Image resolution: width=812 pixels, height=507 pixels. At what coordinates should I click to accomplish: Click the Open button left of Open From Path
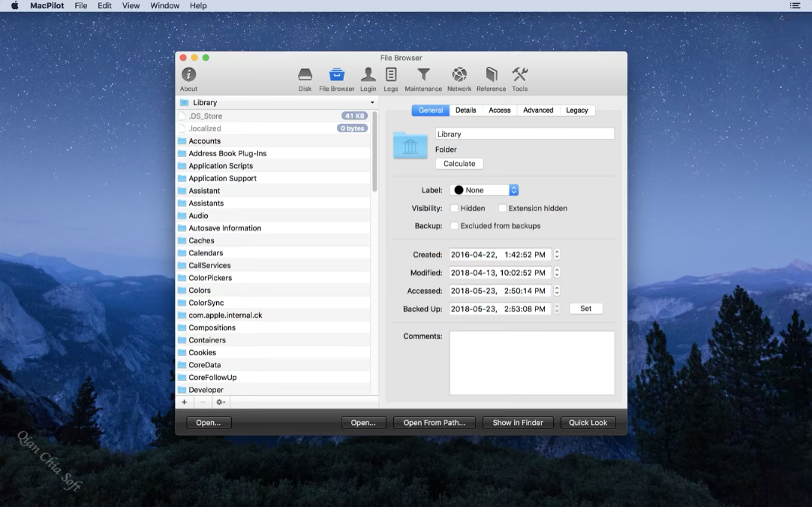pyautogui.click(x=363, y=422)
